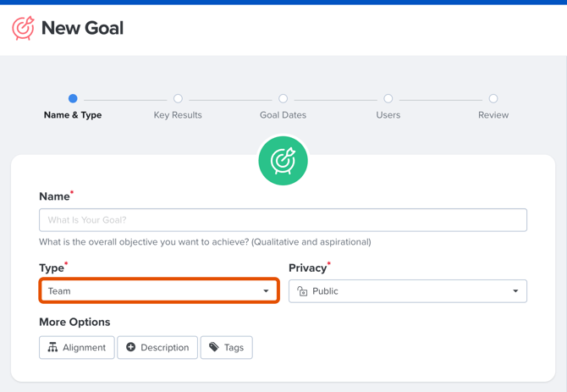The height and width of the screenshot is (392, 567).
Task: Select the Key Results step circle
Action: [x=178, y=98]
